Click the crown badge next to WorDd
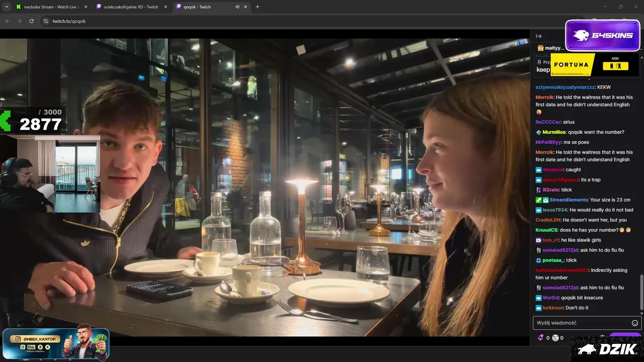This screenshot has width=644, height=362. 538,298
